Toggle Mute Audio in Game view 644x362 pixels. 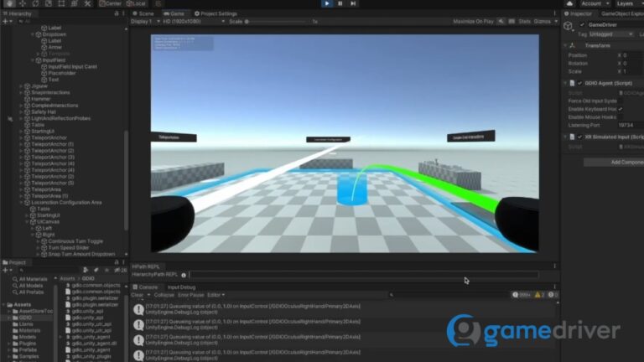[501, 21]
